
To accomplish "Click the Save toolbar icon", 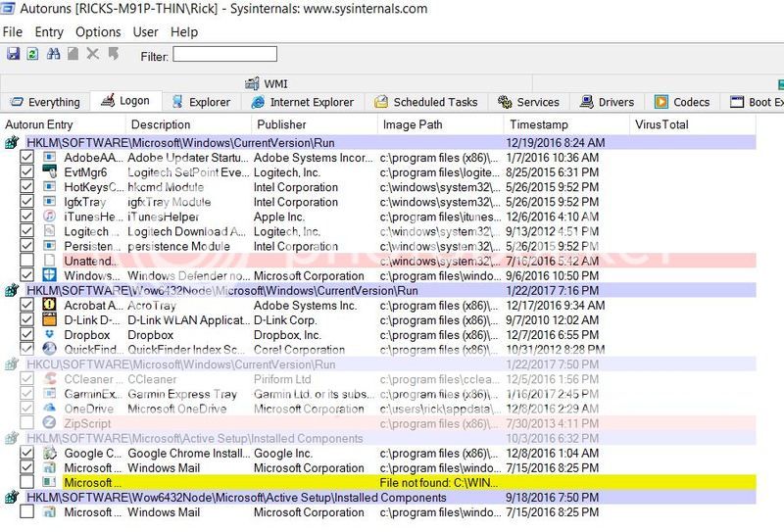I will 13,54.
